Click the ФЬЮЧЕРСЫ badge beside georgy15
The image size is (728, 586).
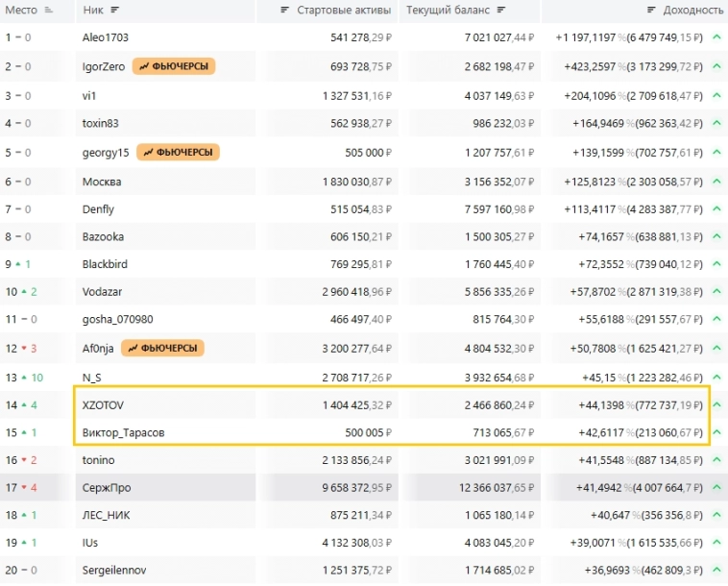click(179, 152)
